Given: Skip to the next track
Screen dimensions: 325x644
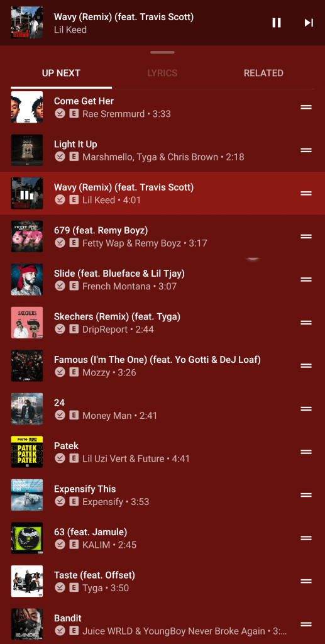Looking at the screenshot, I should pos(309,23).
